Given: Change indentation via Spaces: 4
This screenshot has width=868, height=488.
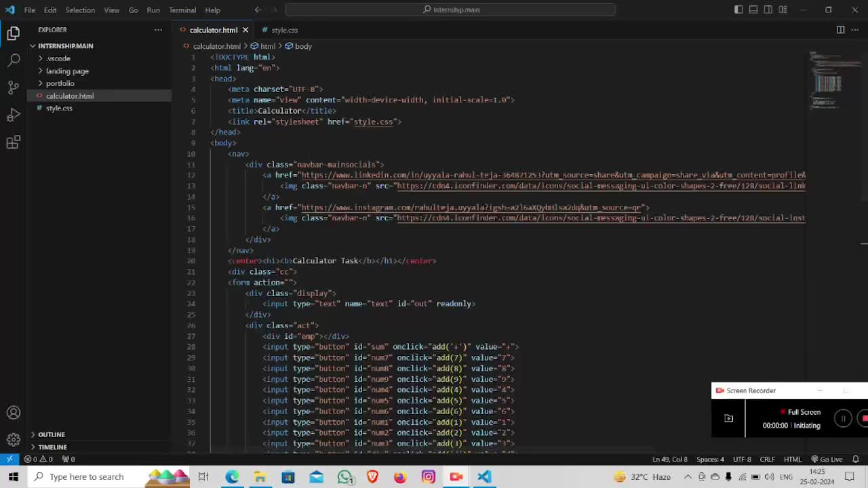Looking at the screenshot, I should tap(710, 459).
